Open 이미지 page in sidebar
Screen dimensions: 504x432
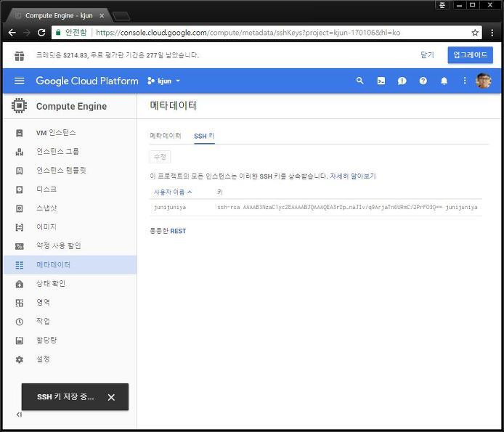tap(46, 227)
